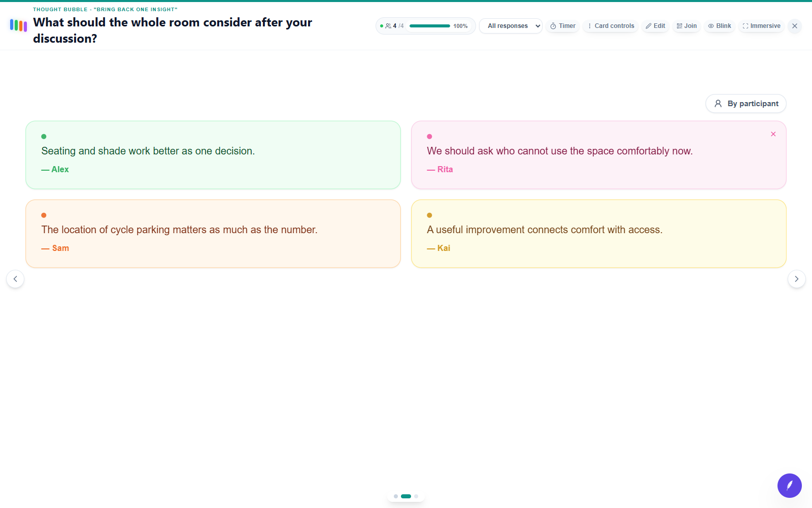Toggle Blink mode
The image size is (812, 508).
[x=720, y=26]
